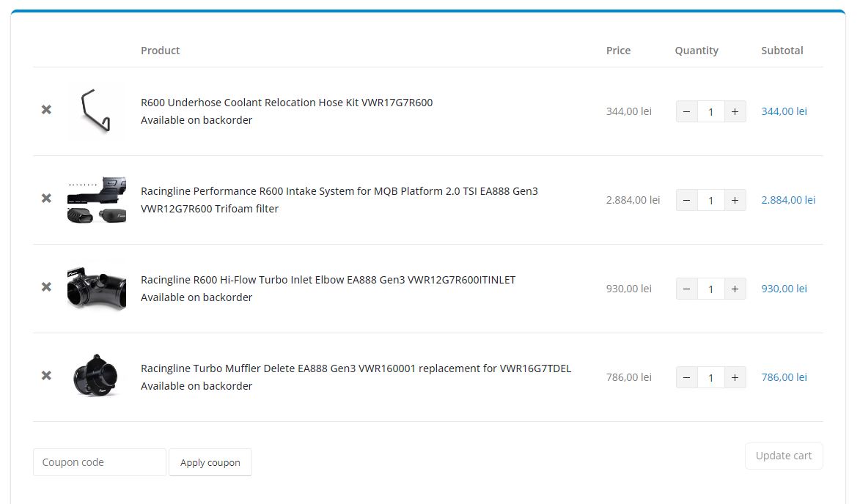
Task: Click the Apply coupon button
Action: pyautogui.click(x=210, y=462)
